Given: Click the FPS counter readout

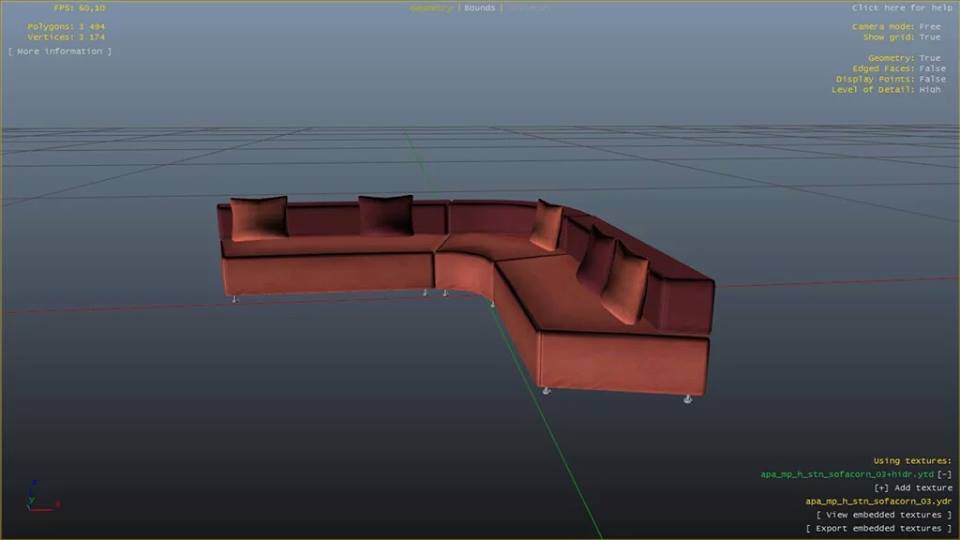Looking at the screenshot, I should (78, 8).
